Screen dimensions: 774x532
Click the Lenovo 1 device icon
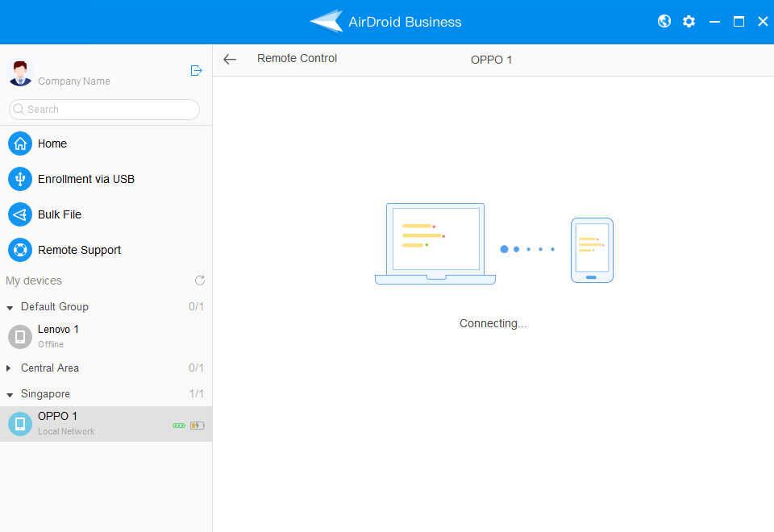pos(20,337)
